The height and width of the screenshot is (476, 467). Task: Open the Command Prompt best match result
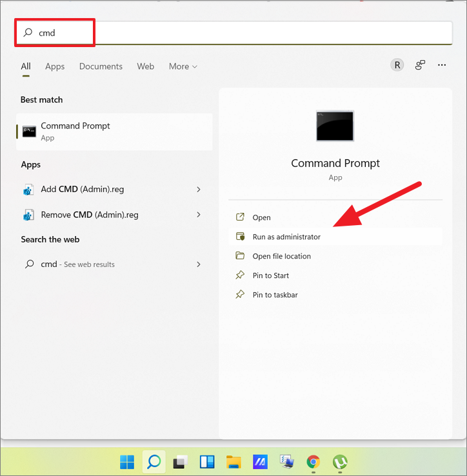point(114,132)
